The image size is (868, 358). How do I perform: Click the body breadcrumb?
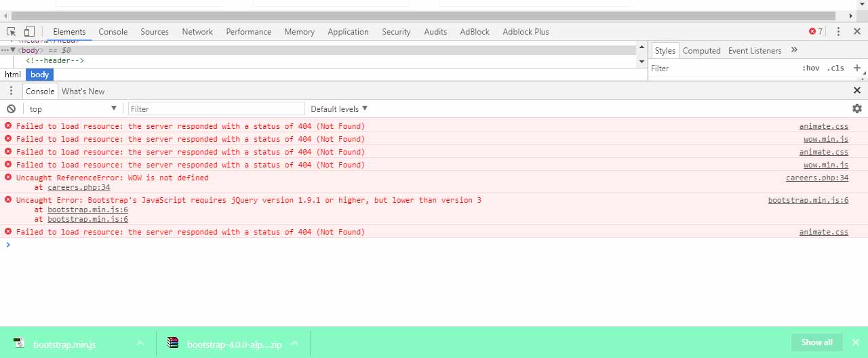pos(39,75)
